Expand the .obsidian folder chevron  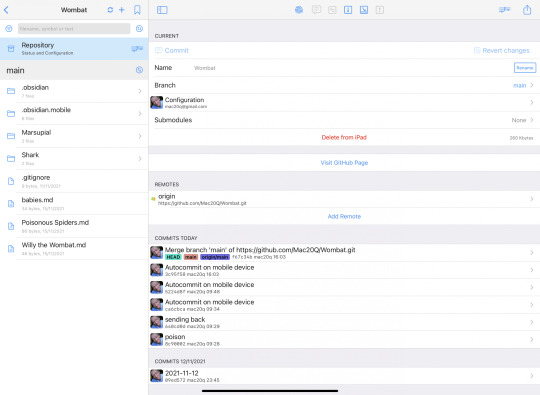tap(140, 91)
